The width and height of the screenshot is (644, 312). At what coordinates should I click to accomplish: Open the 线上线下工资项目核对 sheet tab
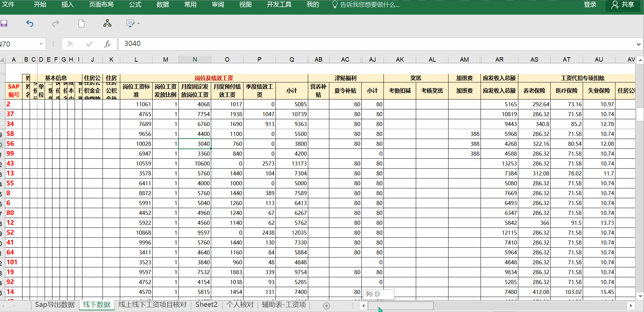[153, 305]
